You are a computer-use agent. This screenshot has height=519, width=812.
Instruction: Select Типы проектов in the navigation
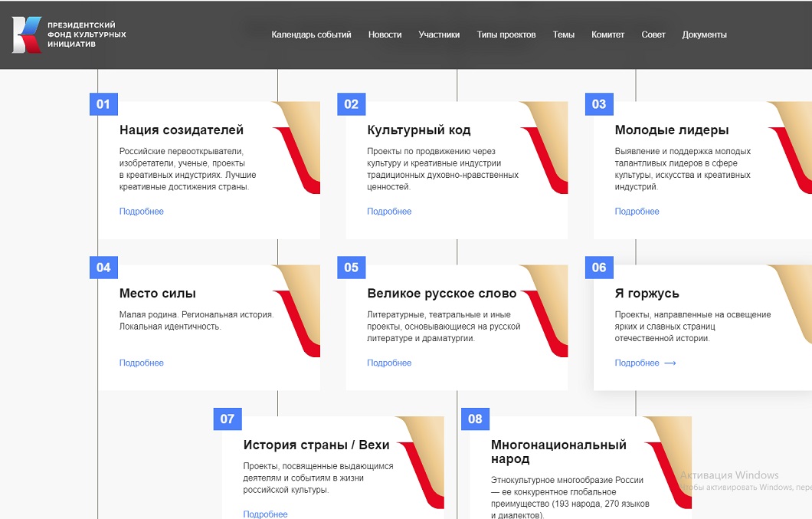[x=506, y=34]
